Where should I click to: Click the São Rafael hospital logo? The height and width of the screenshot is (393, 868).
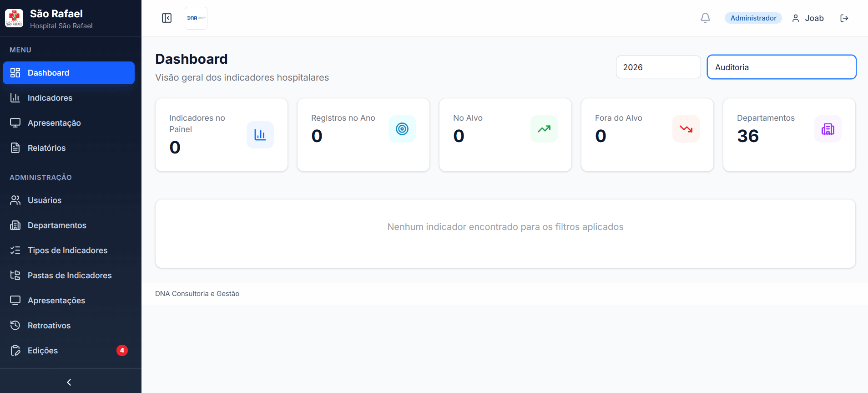(14, 18)
